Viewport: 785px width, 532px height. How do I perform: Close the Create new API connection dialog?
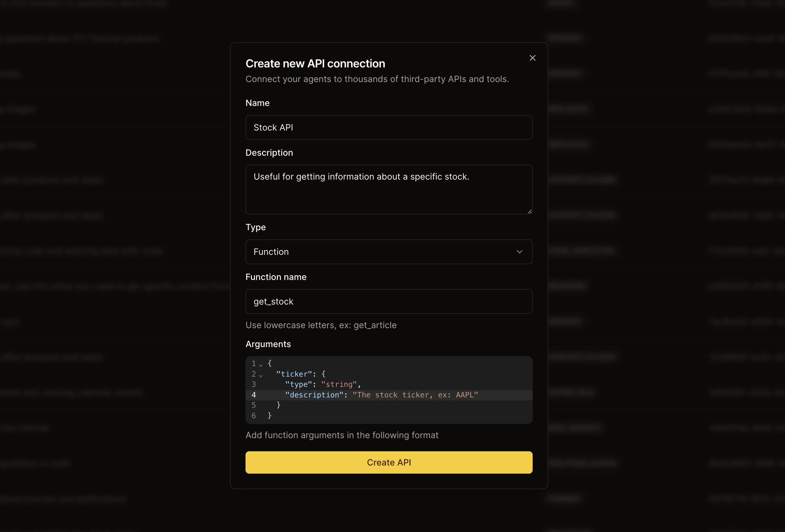click(532, 58)
